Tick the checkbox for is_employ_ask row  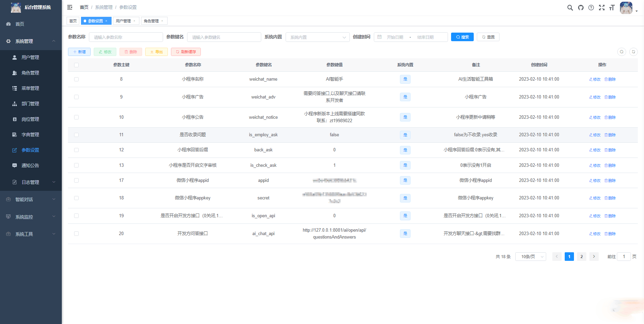coord(76,135)
